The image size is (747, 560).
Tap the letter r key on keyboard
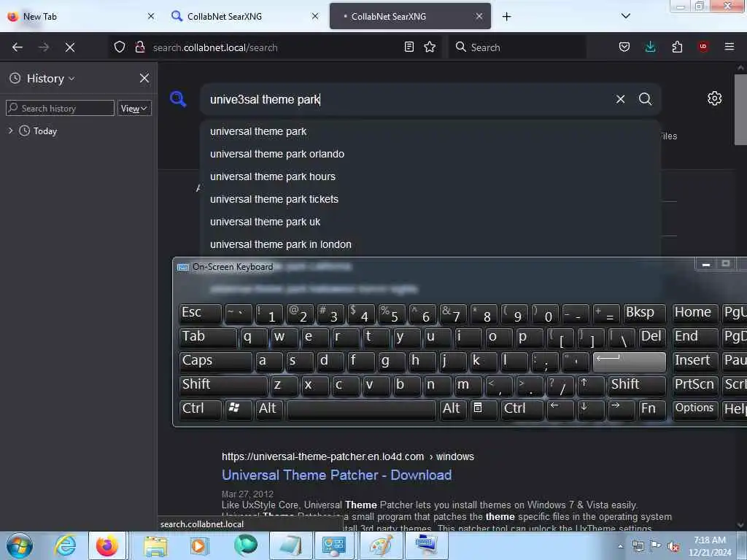point(345,337)
